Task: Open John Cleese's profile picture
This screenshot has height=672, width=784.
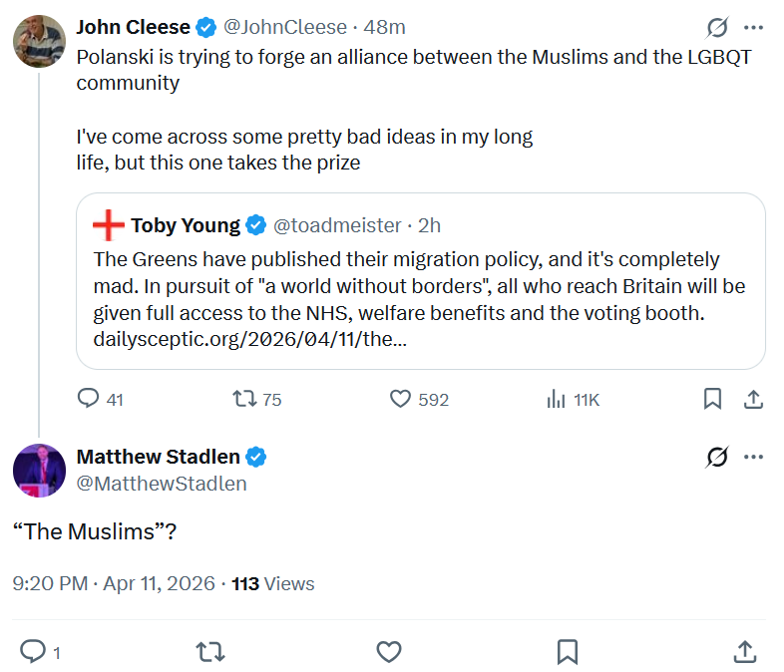Action: click(x=39, y=41)
